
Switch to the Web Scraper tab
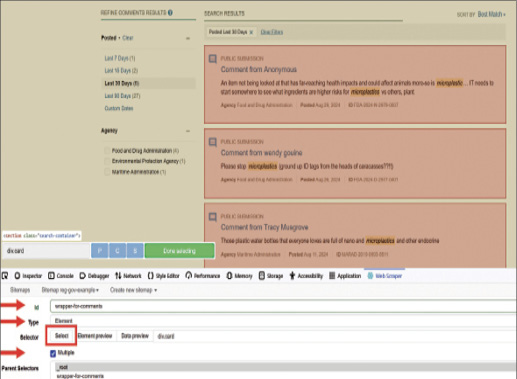tap(384, 276)
